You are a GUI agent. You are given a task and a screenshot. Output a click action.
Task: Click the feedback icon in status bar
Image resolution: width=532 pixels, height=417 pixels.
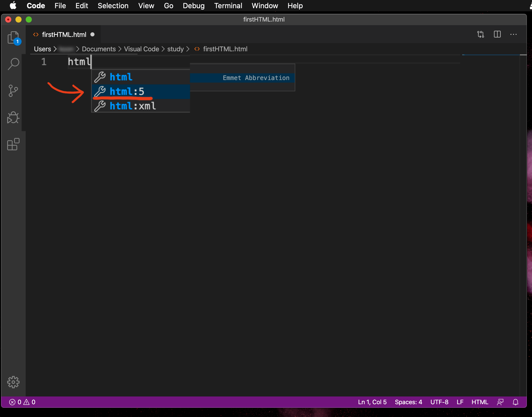pos(500,402)
